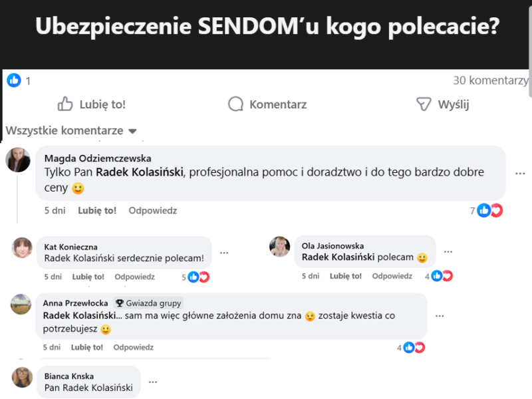Click thumbs up reaction on Anna Przewłocka's comment
Image resolution: width=532 pixels, height=399 pixels.
click(408, 347)
